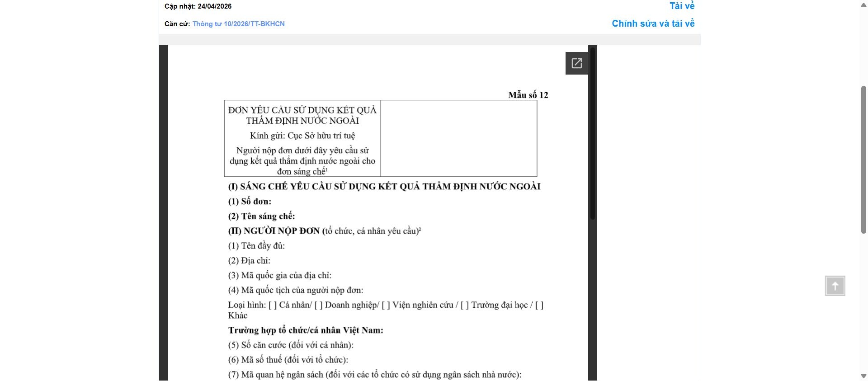This screenshot has width=868, height=381.
Task: Click the "Kính gửi: Cục Sở hữu trí tuệ" line
Action: (302, 136)
